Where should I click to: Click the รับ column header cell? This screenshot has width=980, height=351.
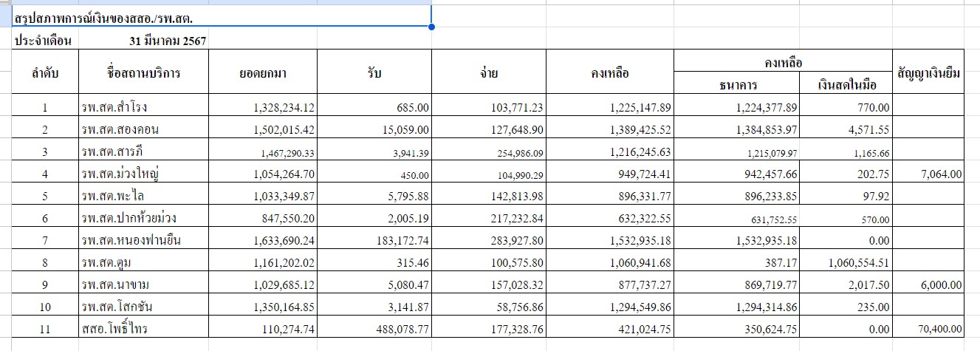click(x=374, y=73)
